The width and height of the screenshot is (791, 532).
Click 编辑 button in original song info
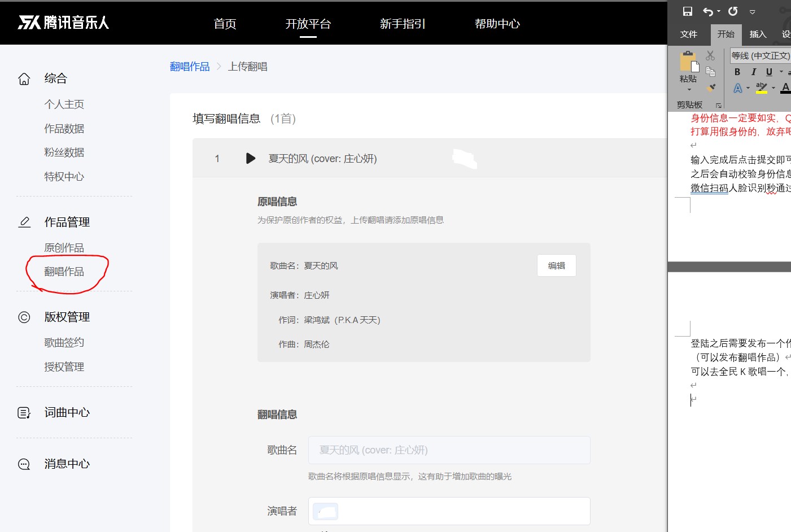pyautogui.click(x=557, y=265)
